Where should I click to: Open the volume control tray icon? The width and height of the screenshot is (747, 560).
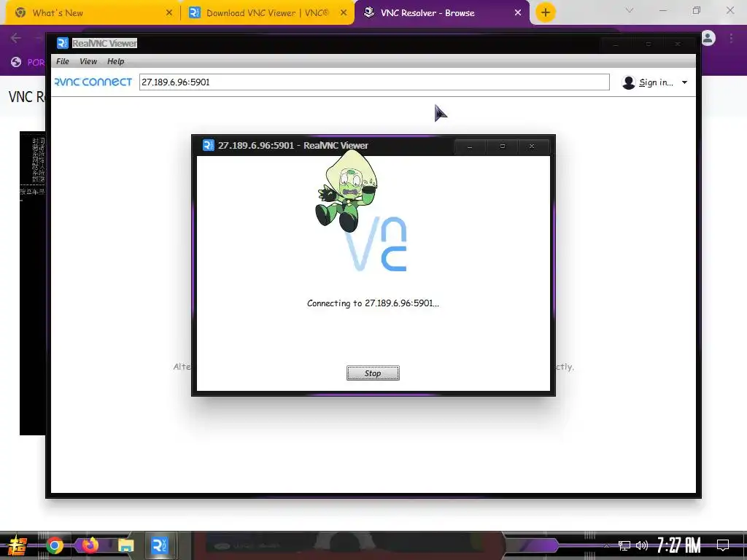[642, 545]
